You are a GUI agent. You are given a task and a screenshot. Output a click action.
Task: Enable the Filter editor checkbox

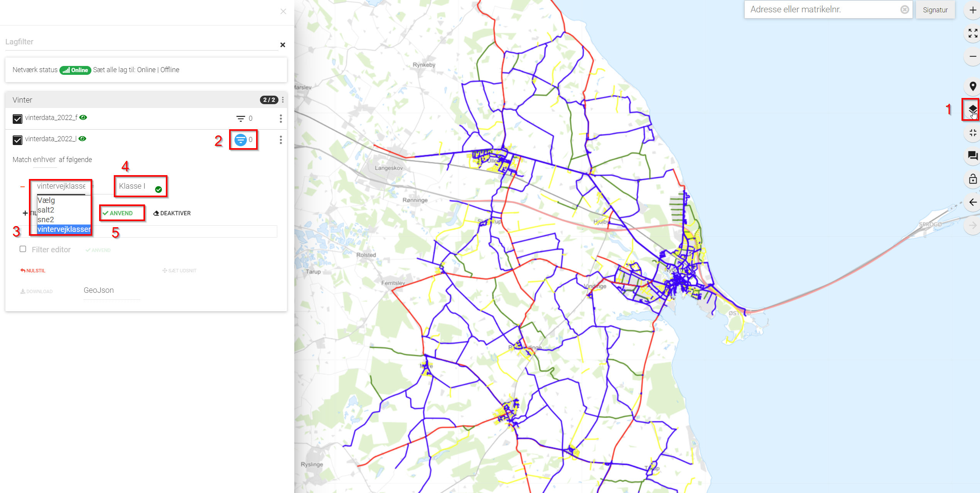pos(23,249)
